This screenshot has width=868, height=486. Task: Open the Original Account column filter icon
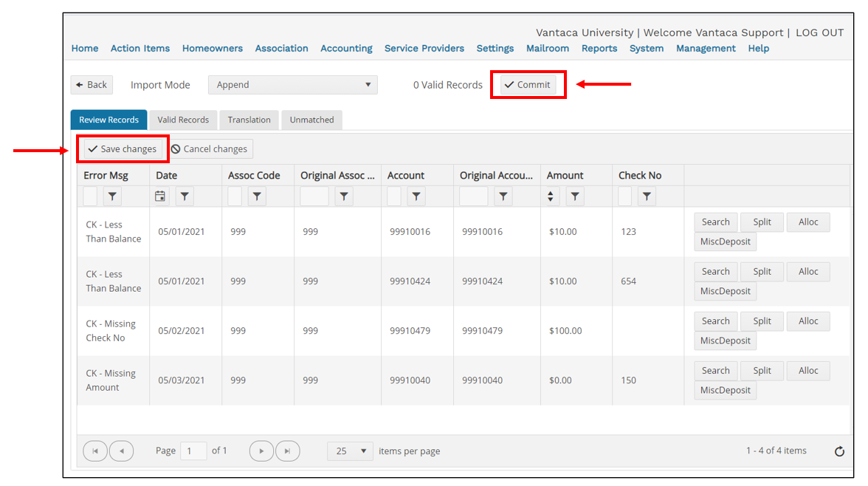[x=503, y=196]
